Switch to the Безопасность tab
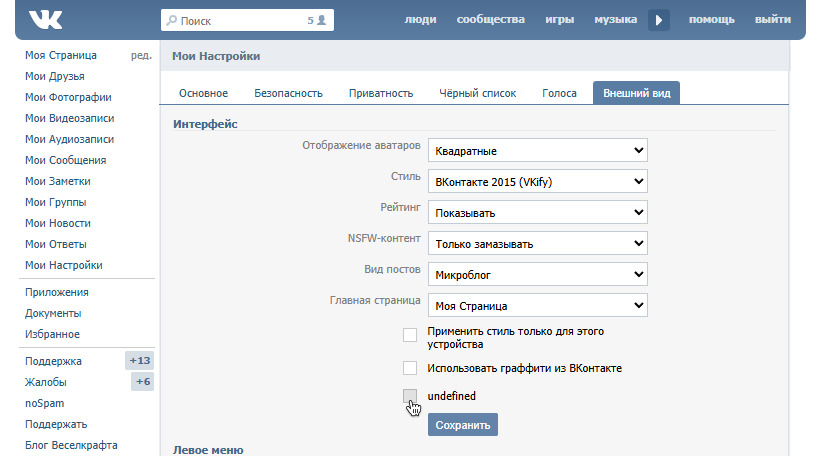 point(288,94)
